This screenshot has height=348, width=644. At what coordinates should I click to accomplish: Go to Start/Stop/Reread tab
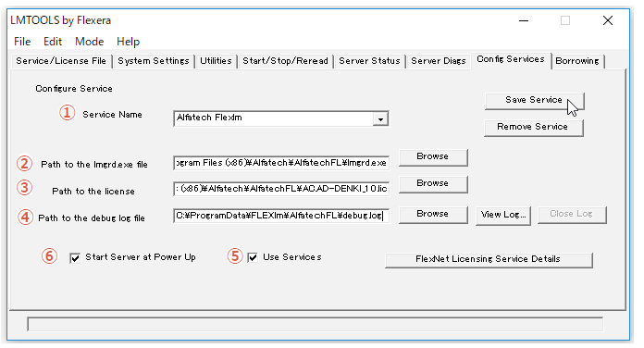[x=285, y=61]
